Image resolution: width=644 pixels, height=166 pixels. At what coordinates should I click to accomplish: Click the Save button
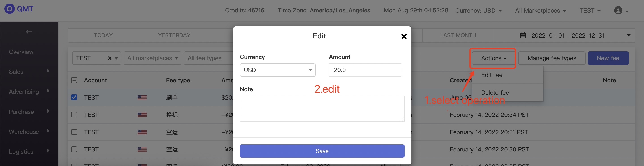[322, 151]
